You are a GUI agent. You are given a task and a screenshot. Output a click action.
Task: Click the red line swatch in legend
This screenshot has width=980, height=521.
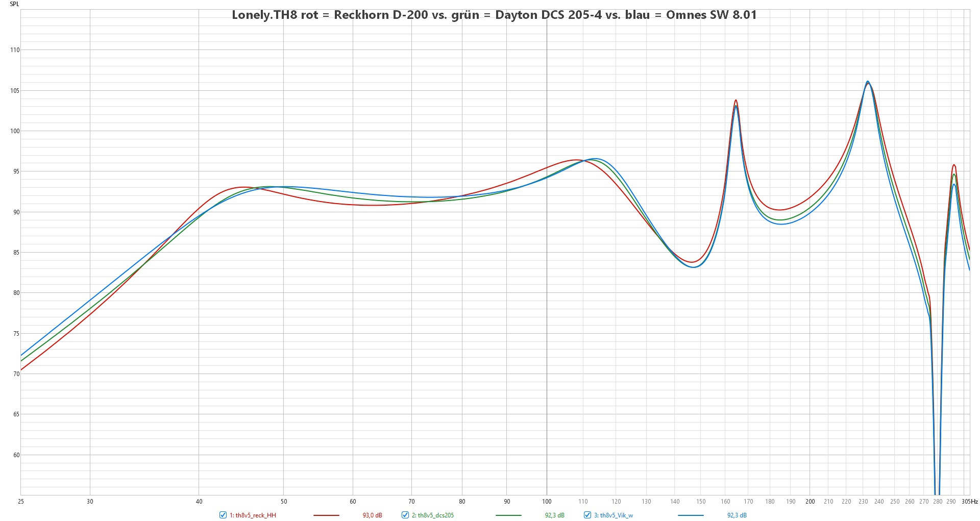pos(326,515)
